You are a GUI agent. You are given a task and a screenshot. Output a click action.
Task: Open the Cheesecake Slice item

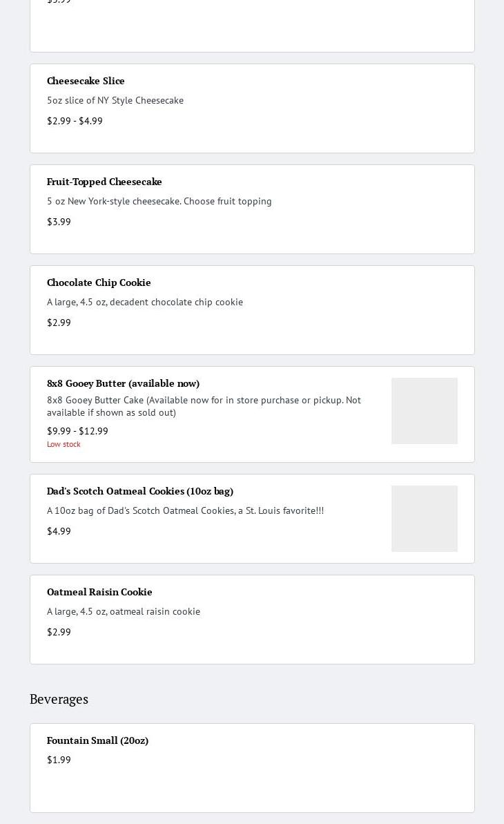coord(86,81)
